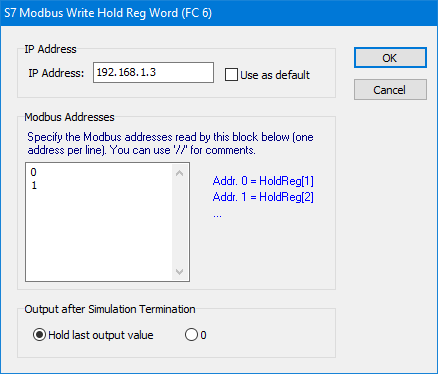Click the IP Address input field

pyautogui.click(x=153, y=72)
